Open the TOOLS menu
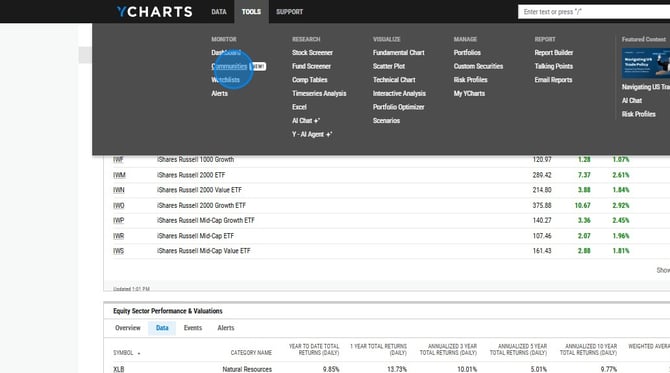Viewport: 670px width, 373px height. (x=251, y=12)
